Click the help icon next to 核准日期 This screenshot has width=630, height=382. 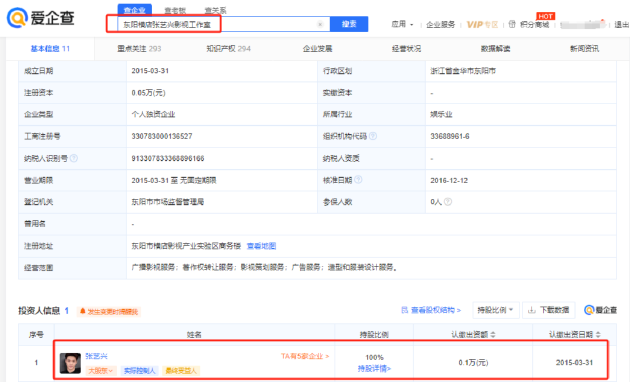pyautogui.click(x=358, y=180)
